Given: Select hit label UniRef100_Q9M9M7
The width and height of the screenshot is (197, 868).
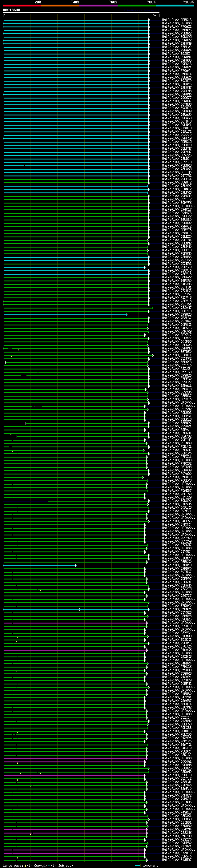Looking at the screenshot, I should tap(176, 152).
